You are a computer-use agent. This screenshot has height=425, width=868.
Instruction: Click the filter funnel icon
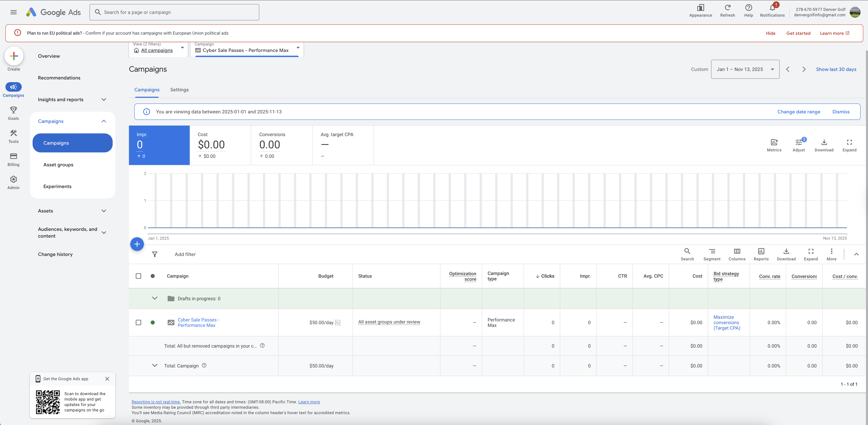(155, 254)
